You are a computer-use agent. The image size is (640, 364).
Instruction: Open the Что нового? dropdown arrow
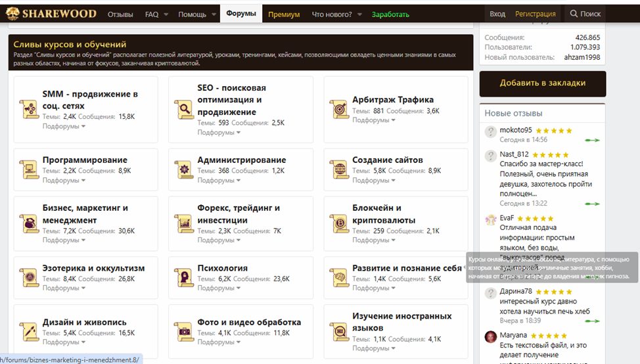pos(359,14)
